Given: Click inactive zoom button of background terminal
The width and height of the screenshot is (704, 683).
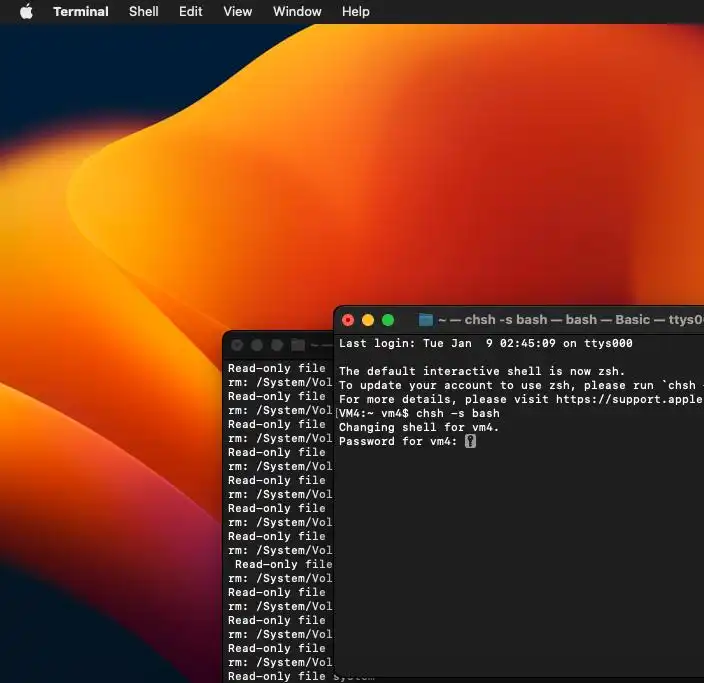Looking at the screenshot, I should tap(277, 345).
